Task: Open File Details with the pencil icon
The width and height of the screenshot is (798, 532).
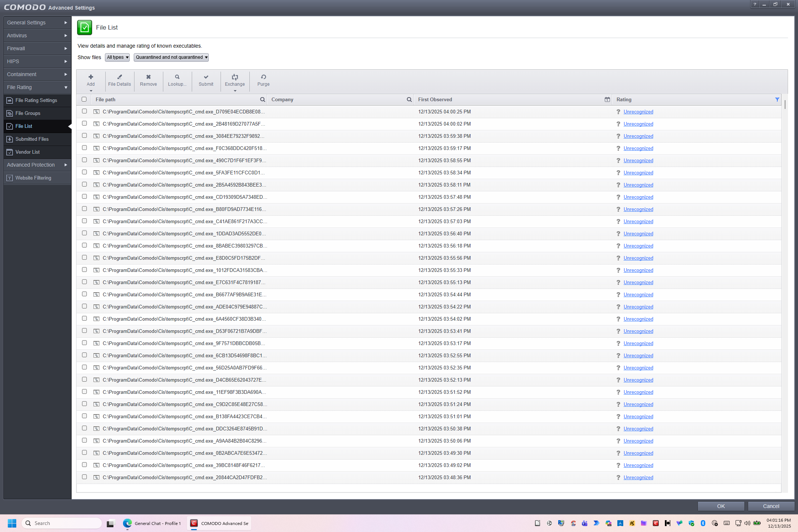Action: click(x=119, y=77)
